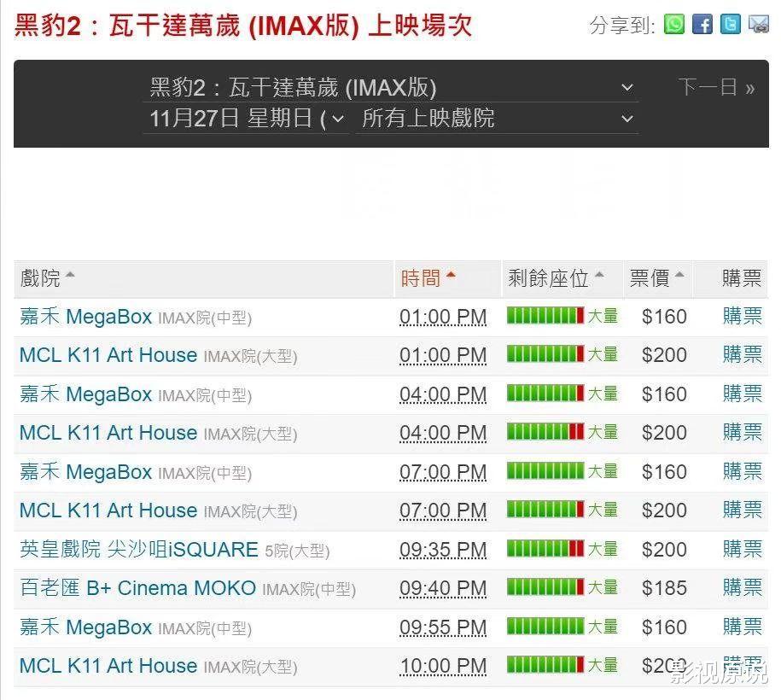Click $160 price in 嘉禾 MegaBox 01:00 PM row
The image size is (781, 700).
tap(664, 317)
